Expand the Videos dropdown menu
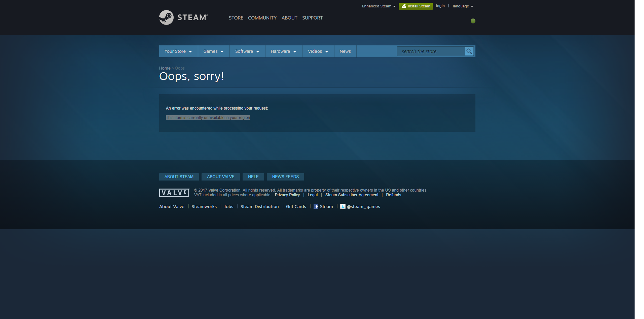 tap(318, 51)
